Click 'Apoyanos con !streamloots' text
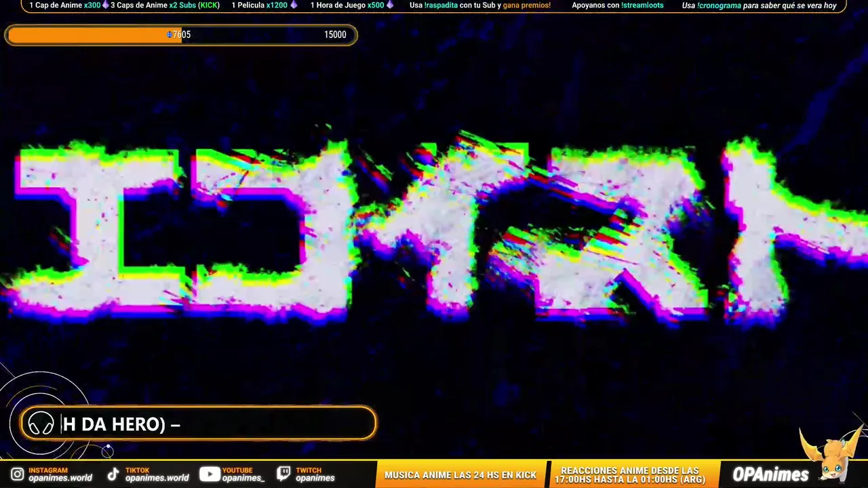Screen dimensions: 868x488 pos(618,5)
